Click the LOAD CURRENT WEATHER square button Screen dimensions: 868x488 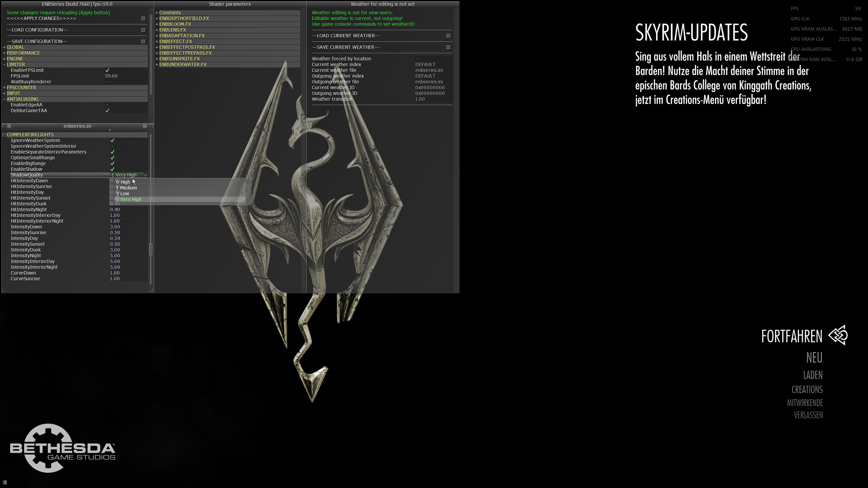448,36
